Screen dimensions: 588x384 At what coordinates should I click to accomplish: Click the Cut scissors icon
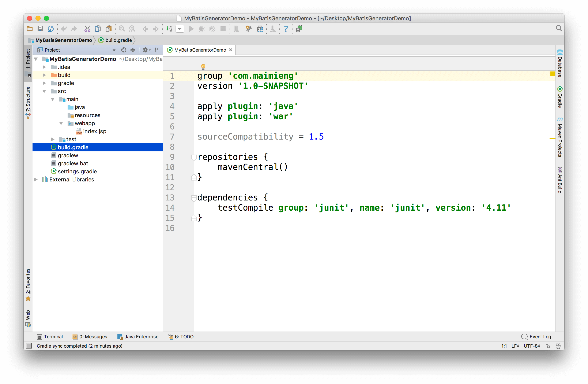point(87,29)
